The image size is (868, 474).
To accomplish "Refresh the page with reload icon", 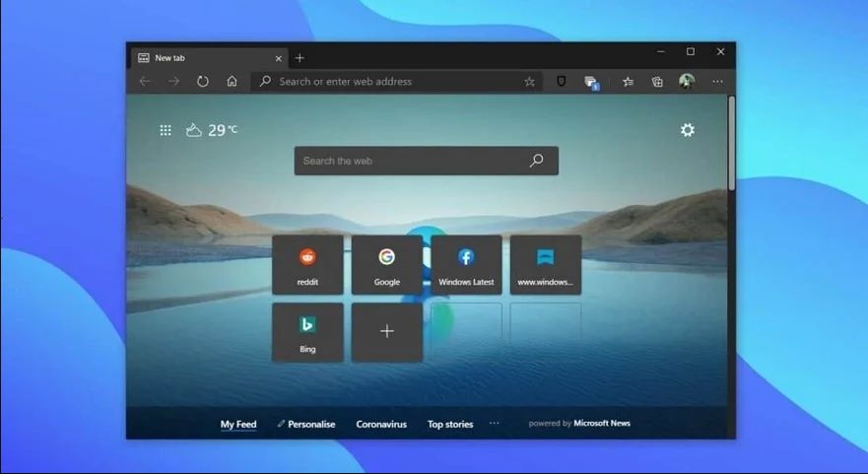I will [x=203, y=82].
